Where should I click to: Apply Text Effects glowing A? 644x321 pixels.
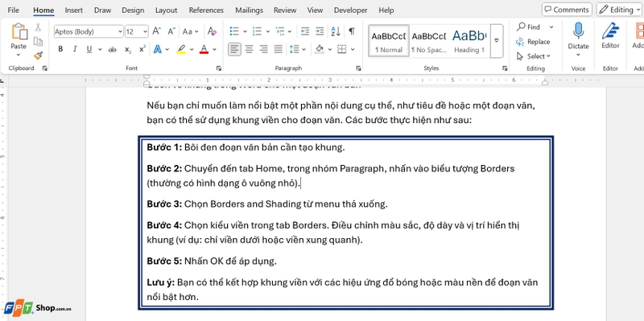(157, 50)
